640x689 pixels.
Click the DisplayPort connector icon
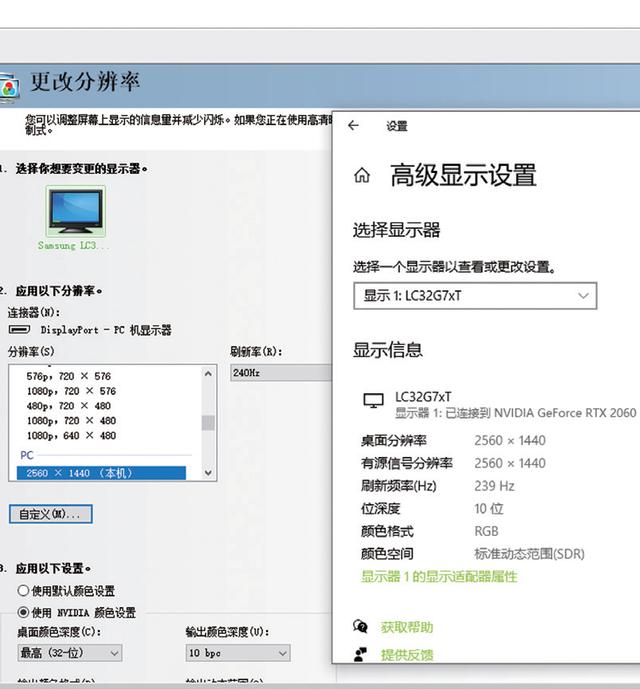tap(19, 329)
